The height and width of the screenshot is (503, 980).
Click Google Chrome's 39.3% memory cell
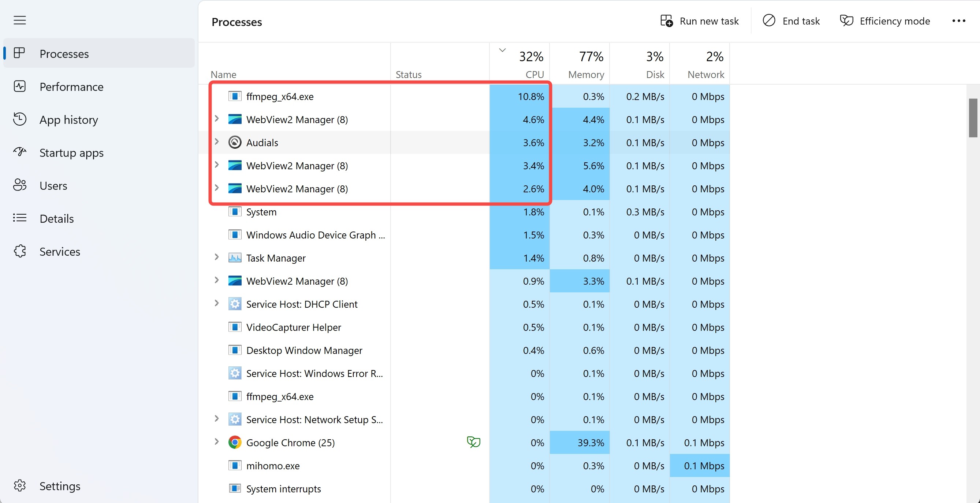(x=580, y=443)
